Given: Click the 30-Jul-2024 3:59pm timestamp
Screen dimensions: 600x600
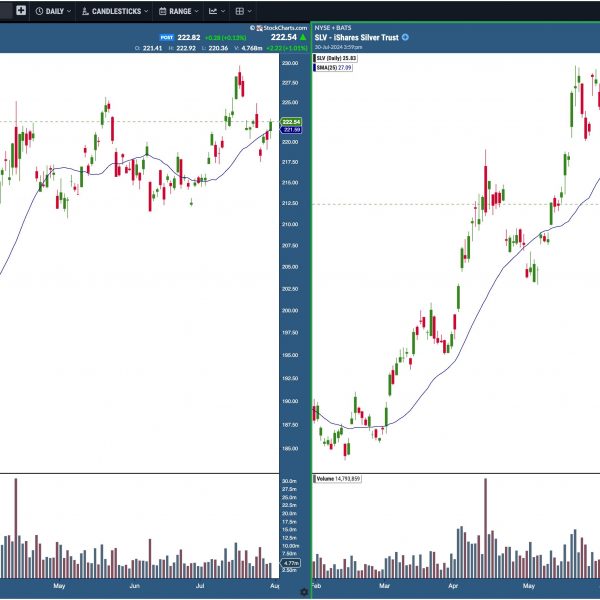Looking at the screenshot, I should [x=338, y=47].
